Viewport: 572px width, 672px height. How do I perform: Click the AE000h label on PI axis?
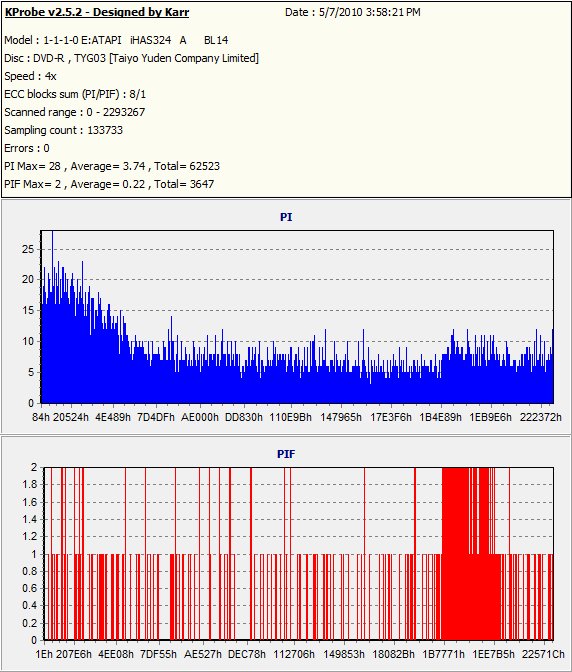[x=200, y=417]
